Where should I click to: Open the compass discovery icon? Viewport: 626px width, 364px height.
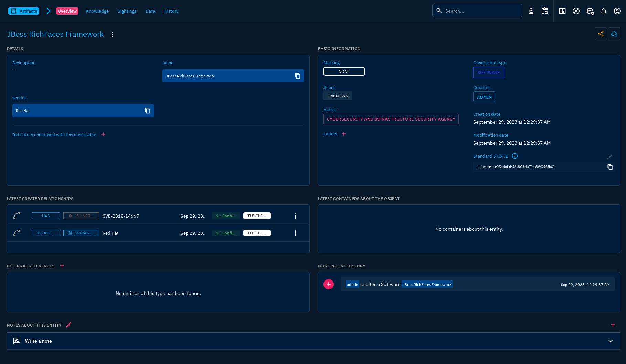pos(576,11)
